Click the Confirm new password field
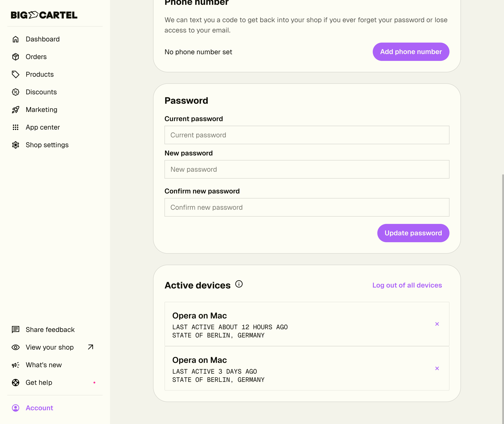This screenshot has width=504, height=424. (307, 207)
